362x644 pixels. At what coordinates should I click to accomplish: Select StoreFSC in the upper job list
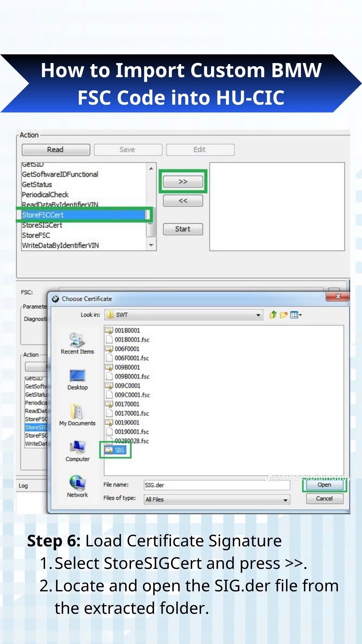[84, 235]
